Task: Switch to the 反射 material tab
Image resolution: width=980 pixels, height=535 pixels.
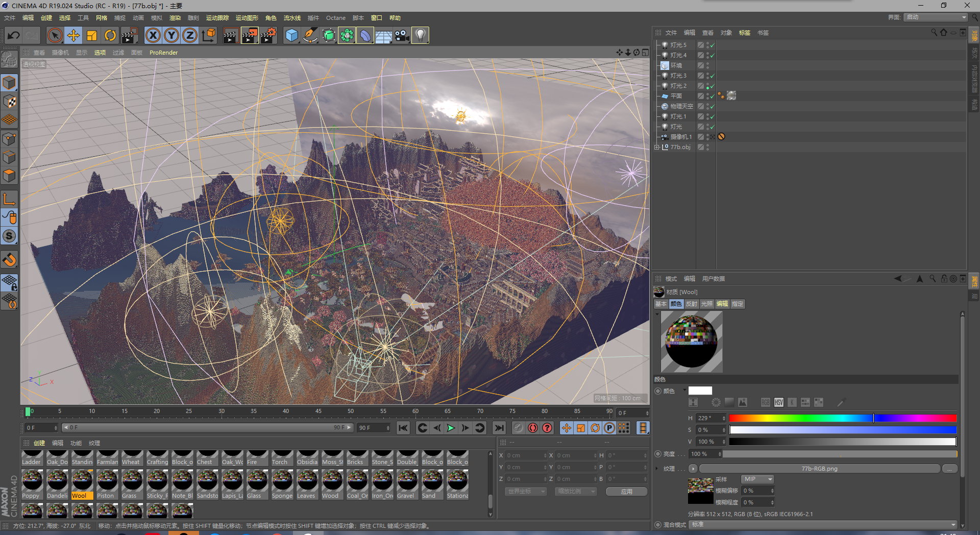Action: (x=691, y=304)
